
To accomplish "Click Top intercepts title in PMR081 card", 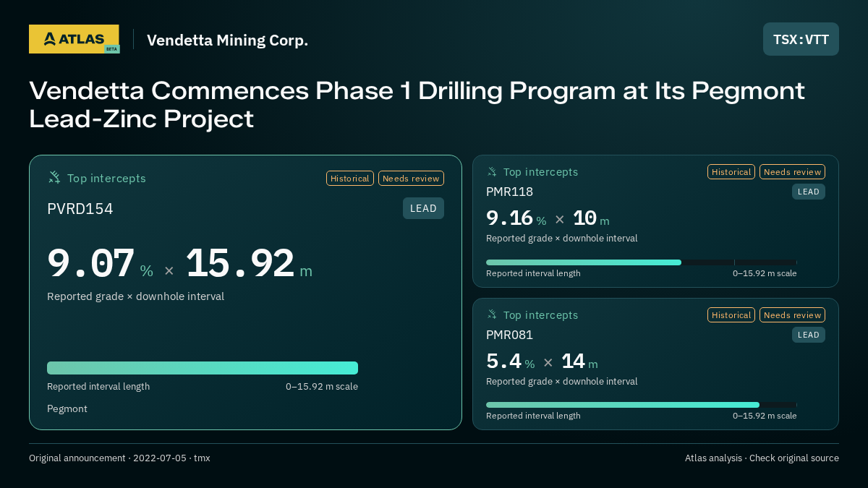I will pyautogui.click(x=540, y=315).
